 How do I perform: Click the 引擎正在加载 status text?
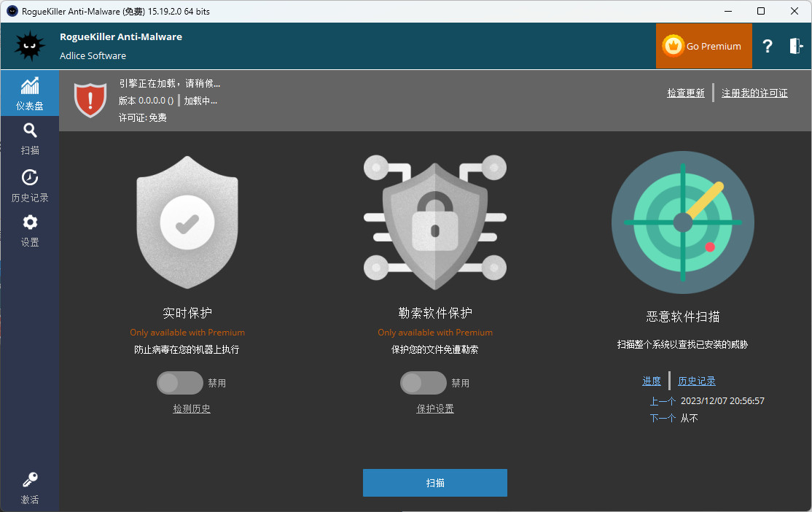click(x=170, y=83)
